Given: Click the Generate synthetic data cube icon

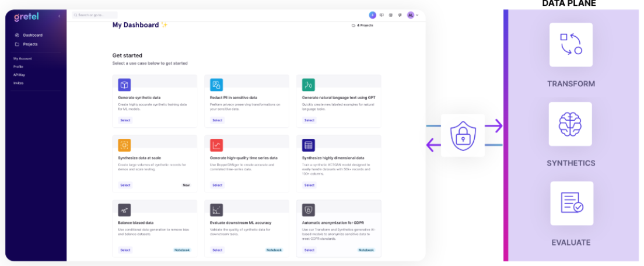Looking at the screenshot, I should tap(124, 85).
